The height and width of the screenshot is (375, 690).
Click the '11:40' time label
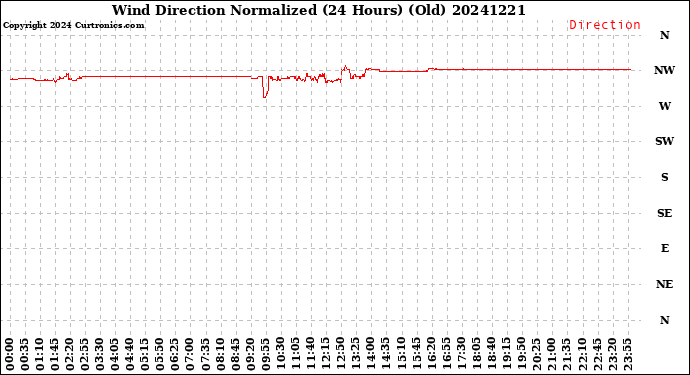pyautogui.click(x=311, y=354)
